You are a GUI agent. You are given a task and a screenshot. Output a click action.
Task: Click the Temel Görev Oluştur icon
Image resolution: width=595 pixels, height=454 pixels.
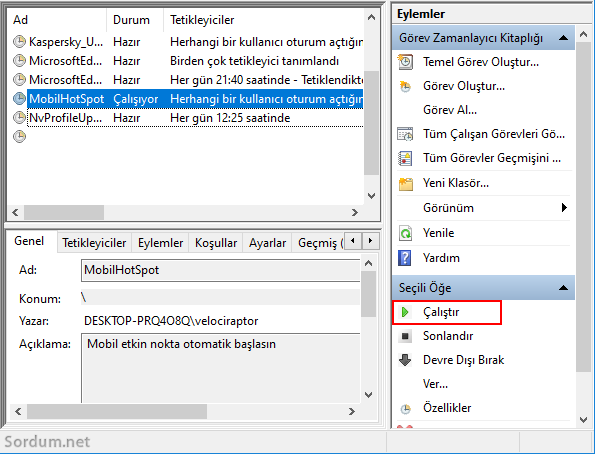405,62
